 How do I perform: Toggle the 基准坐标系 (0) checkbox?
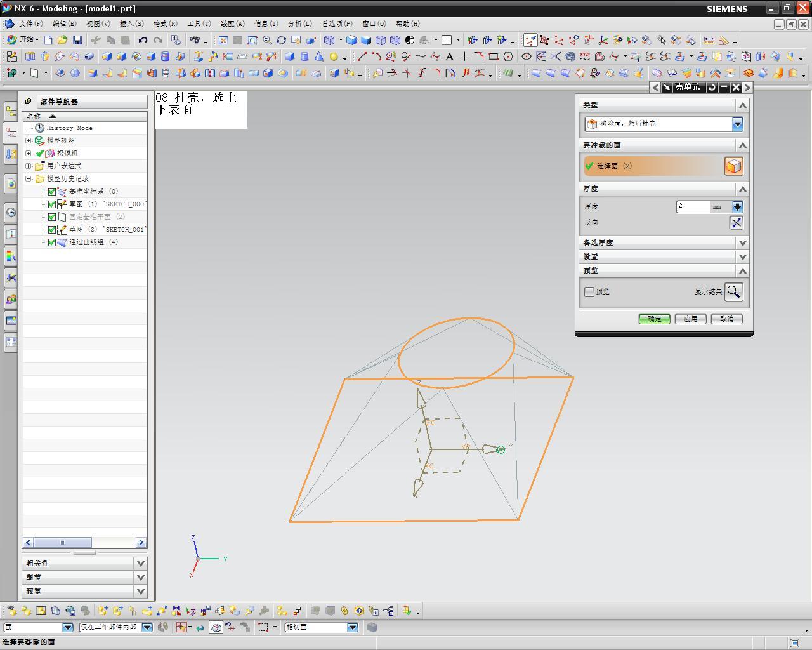[52, 191]
